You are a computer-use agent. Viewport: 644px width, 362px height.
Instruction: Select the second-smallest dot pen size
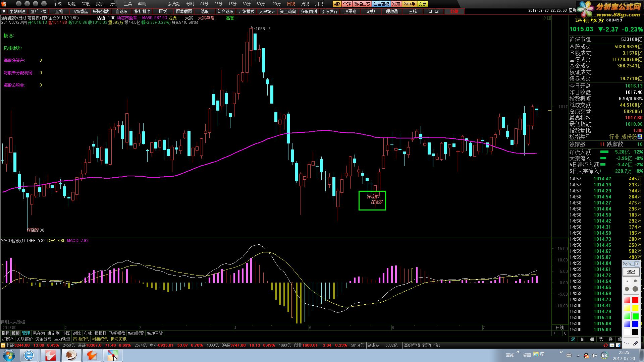click(635, 281)
